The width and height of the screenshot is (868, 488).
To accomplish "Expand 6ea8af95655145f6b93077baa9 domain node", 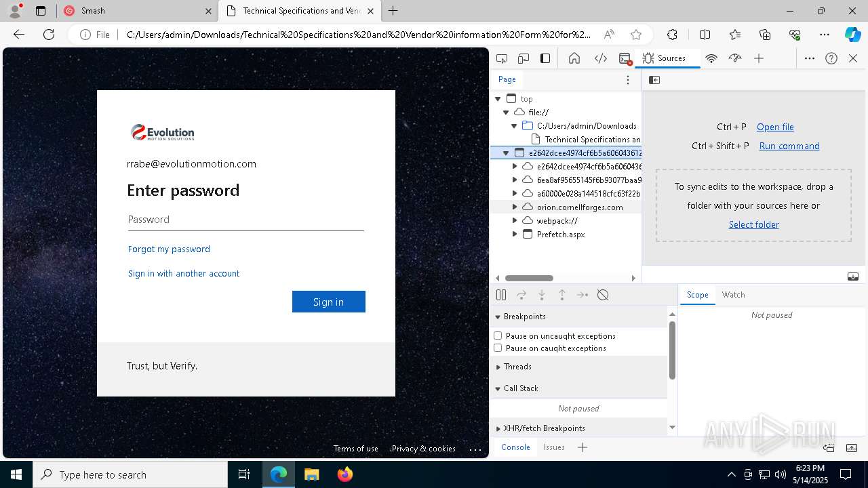I will (x=515, y=180).
